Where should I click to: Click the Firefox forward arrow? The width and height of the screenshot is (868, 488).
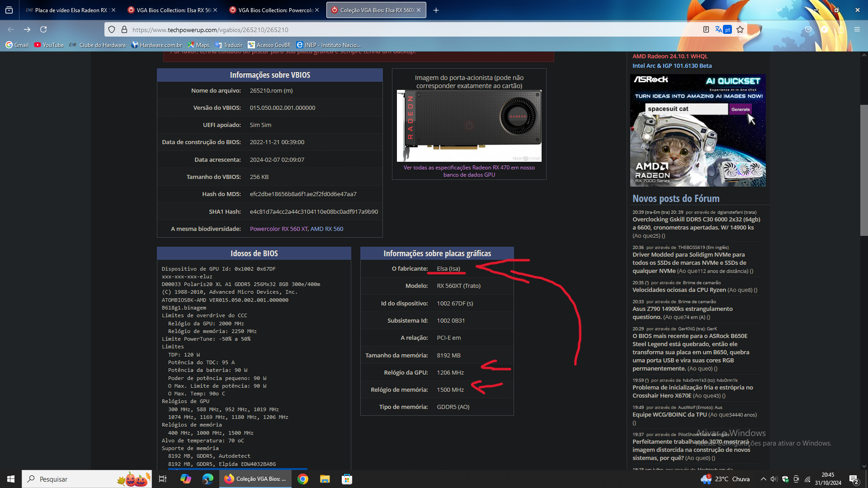coord(27,29)
